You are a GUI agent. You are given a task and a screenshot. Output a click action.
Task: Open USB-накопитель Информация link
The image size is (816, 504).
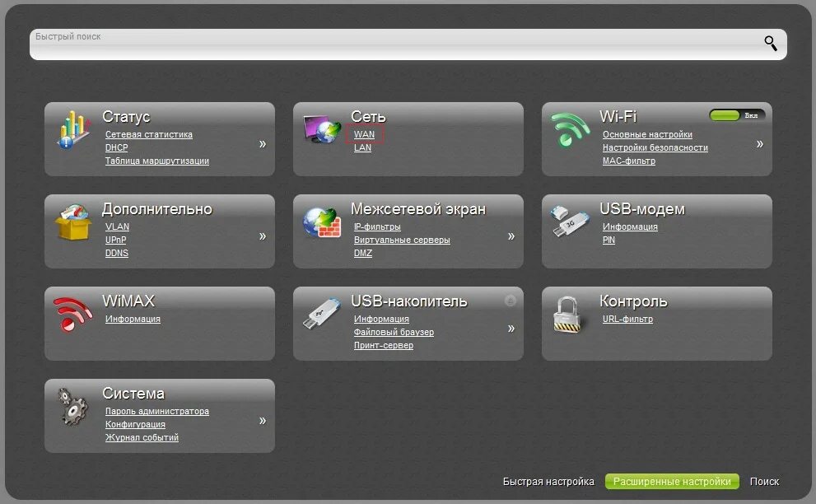381,319
